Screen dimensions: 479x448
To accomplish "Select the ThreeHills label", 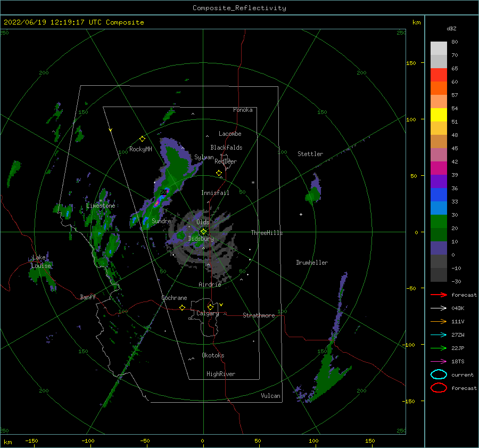I will click(x=267, y=233).
